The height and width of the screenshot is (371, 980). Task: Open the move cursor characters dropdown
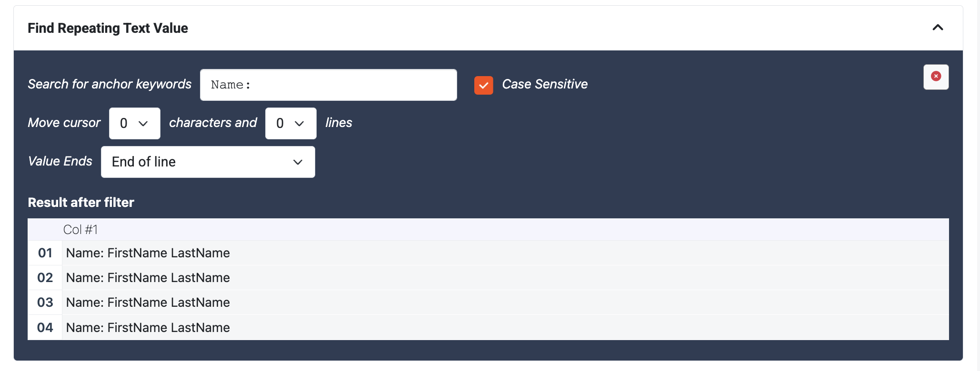tap(134, 123)
